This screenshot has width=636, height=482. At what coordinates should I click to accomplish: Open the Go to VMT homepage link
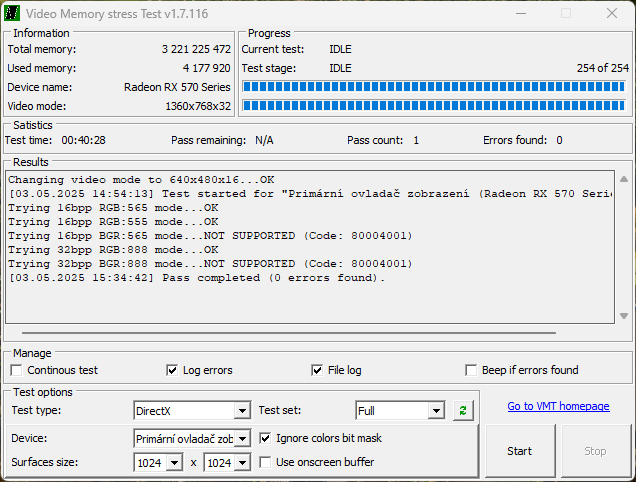coord(557,406)
